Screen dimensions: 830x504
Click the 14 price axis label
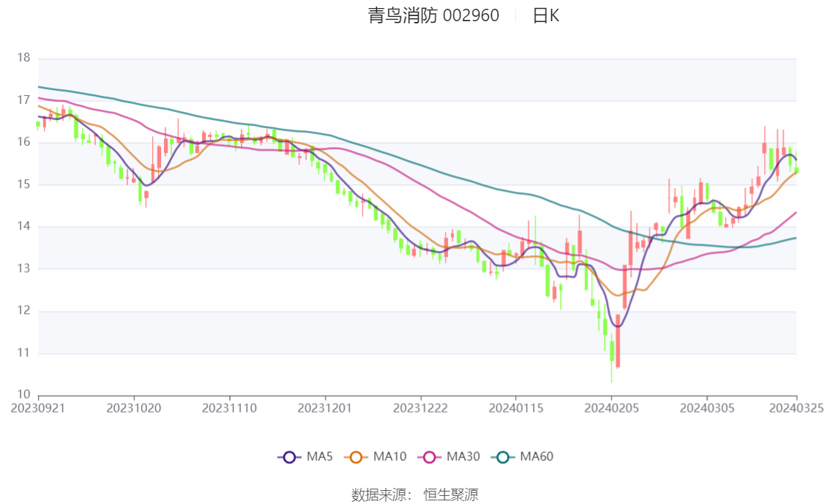(23, 227)
